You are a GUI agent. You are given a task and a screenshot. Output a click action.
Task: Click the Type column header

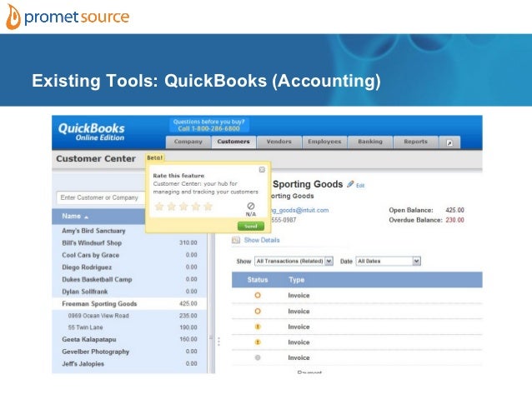297,280
